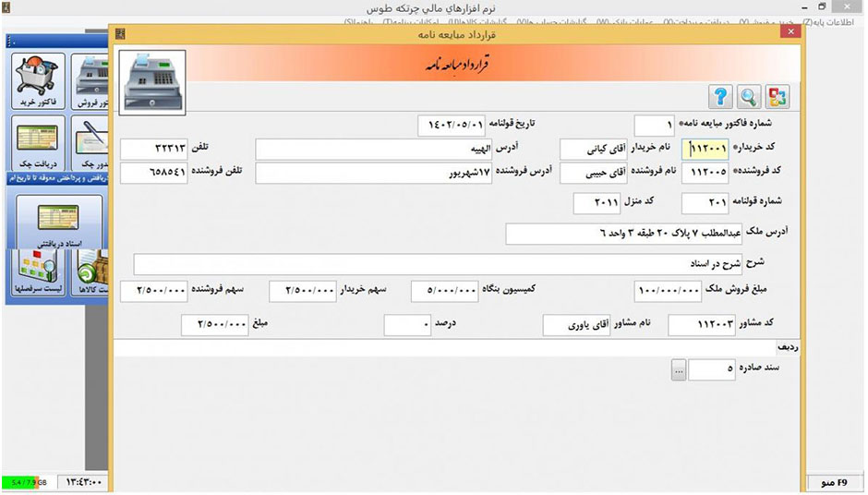Click the نام مشاور field with آقای یاوری

click(x=577, y=325)
